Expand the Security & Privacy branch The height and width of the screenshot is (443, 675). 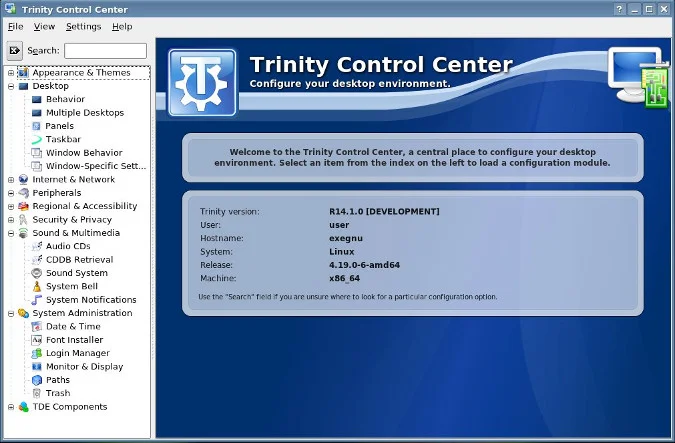tap(11, 220)
